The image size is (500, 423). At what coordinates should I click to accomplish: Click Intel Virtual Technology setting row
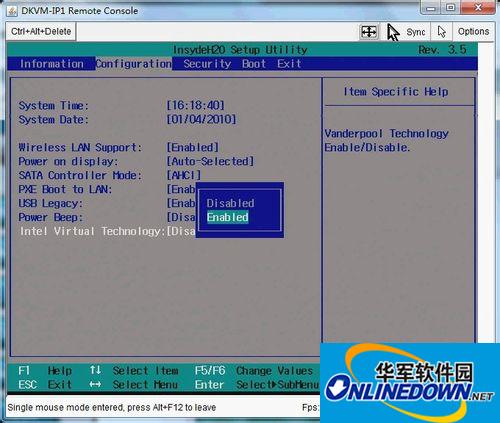click(107, 231)
